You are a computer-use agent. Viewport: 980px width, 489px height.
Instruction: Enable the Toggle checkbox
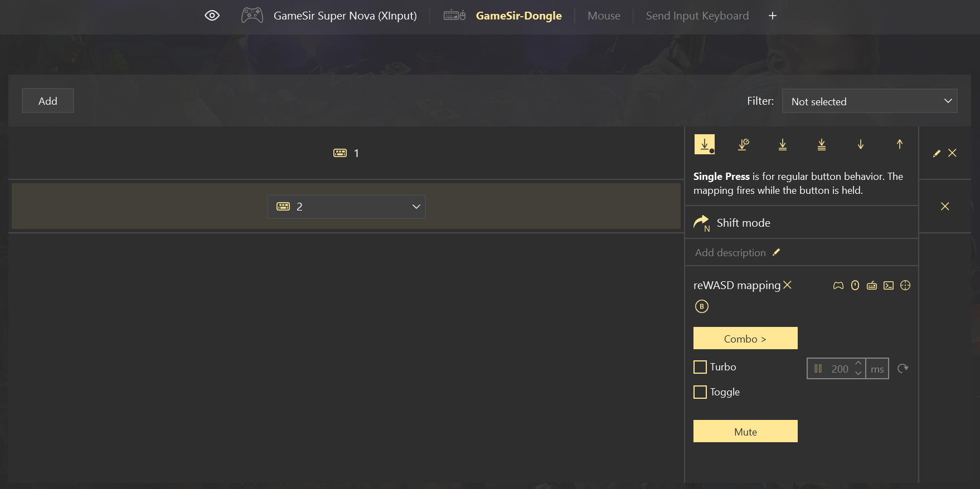click(700, 392)
